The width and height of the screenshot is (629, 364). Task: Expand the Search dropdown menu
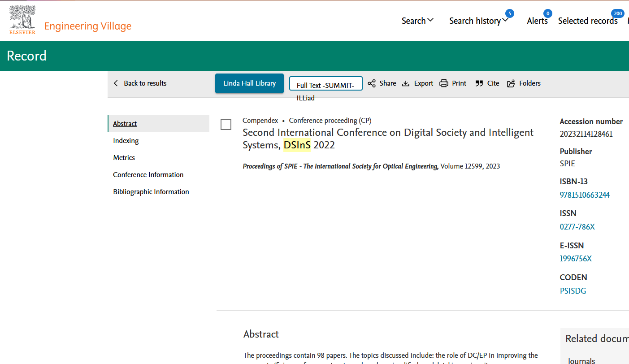pyautogui.click(x=417, y=21)
